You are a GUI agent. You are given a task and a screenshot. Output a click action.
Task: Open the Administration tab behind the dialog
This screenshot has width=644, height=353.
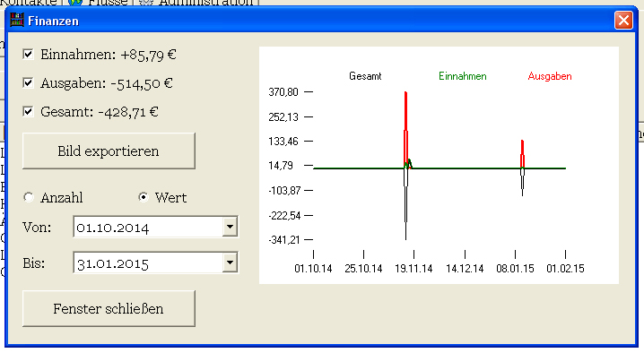tap(198, 3)
